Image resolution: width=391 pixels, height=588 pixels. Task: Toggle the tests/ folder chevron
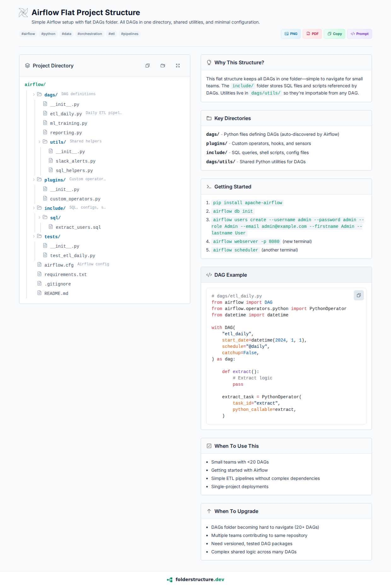pos(34,236)
